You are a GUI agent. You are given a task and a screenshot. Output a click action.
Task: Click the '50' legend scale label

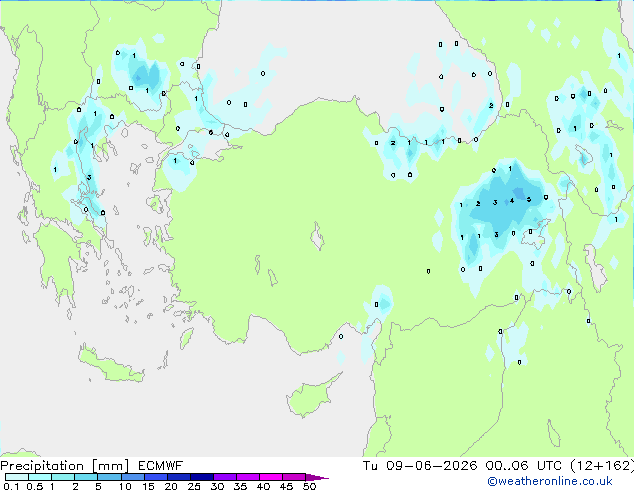[309, 486]
